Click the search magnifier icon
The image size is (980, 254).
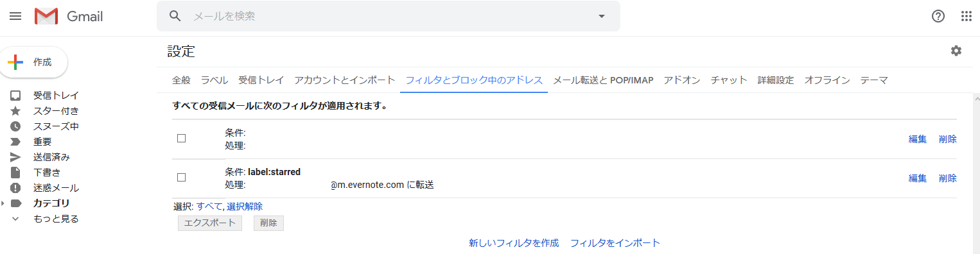point(175,16)
